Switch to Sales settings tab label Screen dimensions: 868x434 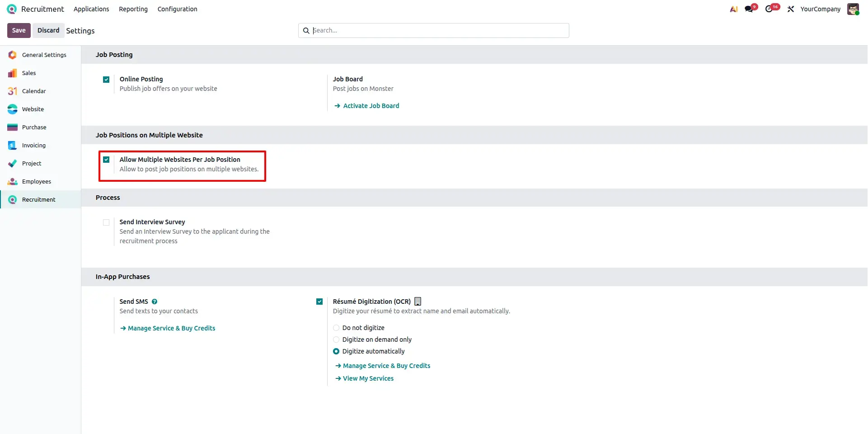[x=29, y=73]
